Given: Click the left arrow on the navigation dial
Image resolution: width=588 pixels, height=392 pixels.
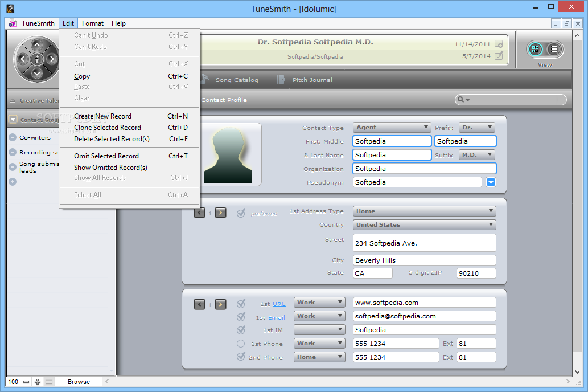Looking at the screenshot, I should 23,59.
